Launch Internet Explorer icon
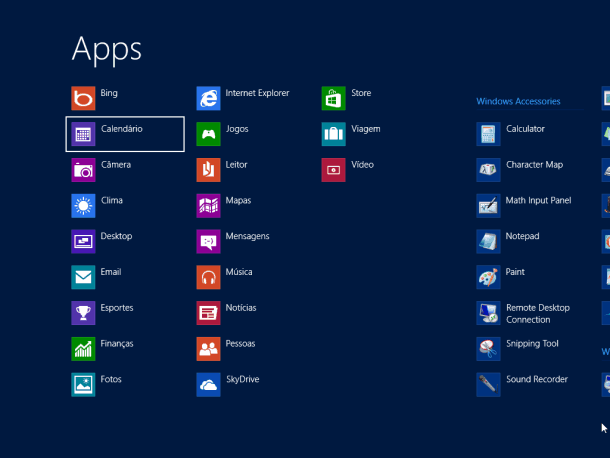The height and width of the screenshot is (458, 610). pyautogui.click(x=209, y=98)
